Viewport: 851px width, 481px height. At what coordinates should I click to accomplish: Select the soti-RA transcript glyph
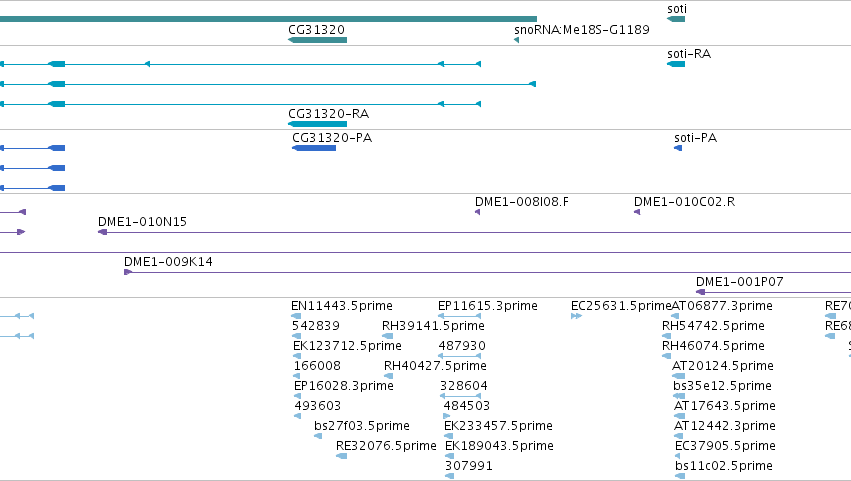[x=676, y=64]
